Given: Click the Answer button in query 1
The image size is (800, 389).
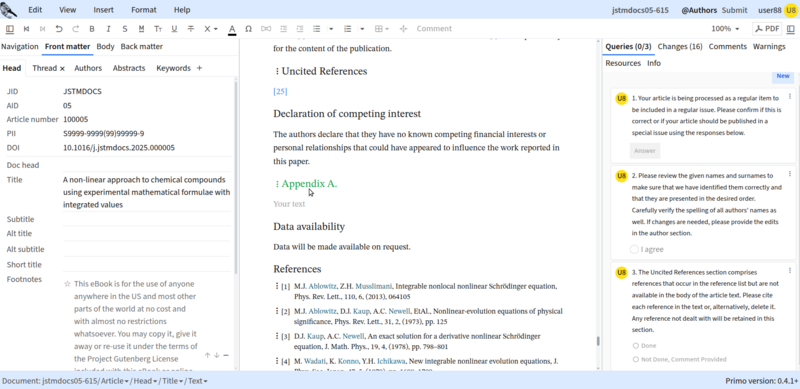Looking at the screenshot, I should (645, 151).
